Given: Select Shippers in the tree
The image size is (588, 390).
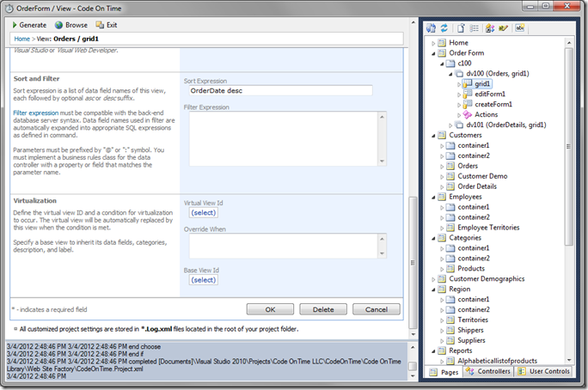Looking at the screenshot, I should [x=470, y=330].
